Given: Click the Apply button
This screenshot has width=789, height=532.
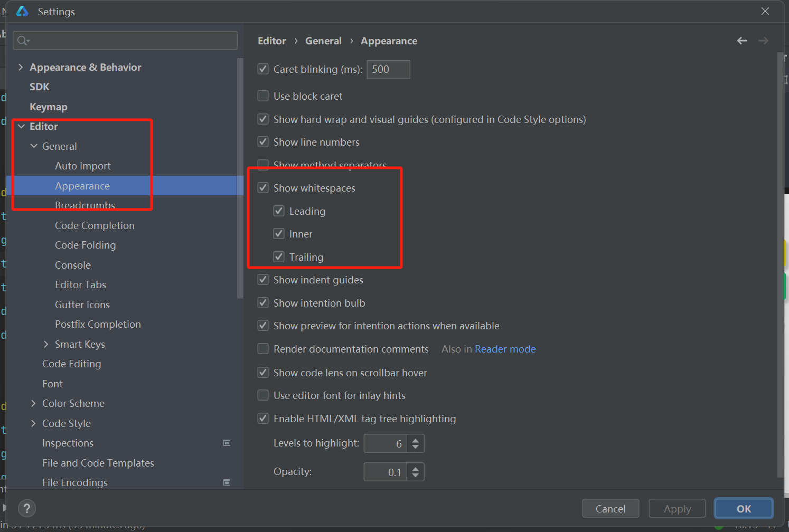Looking at the screenshot, I should [677, 509].
